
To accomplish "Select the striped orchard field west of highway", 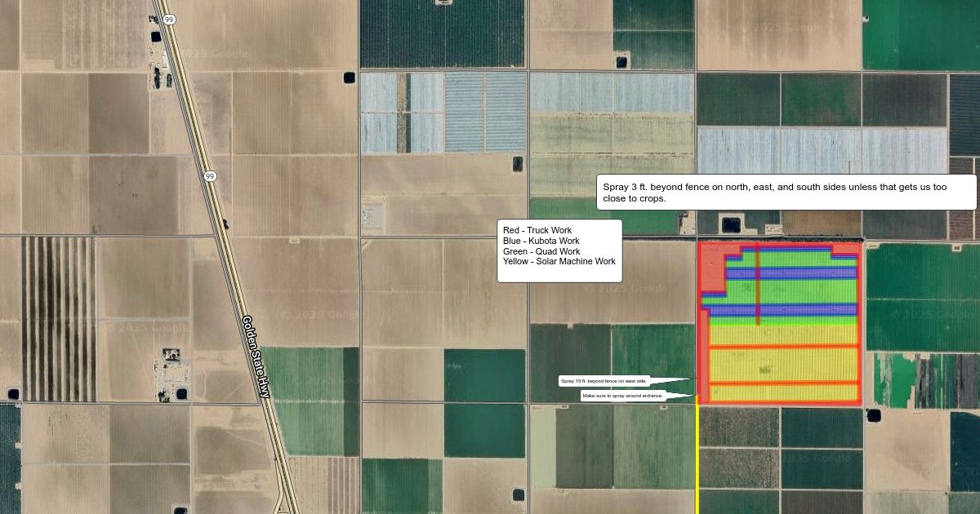I will (58, 318).
